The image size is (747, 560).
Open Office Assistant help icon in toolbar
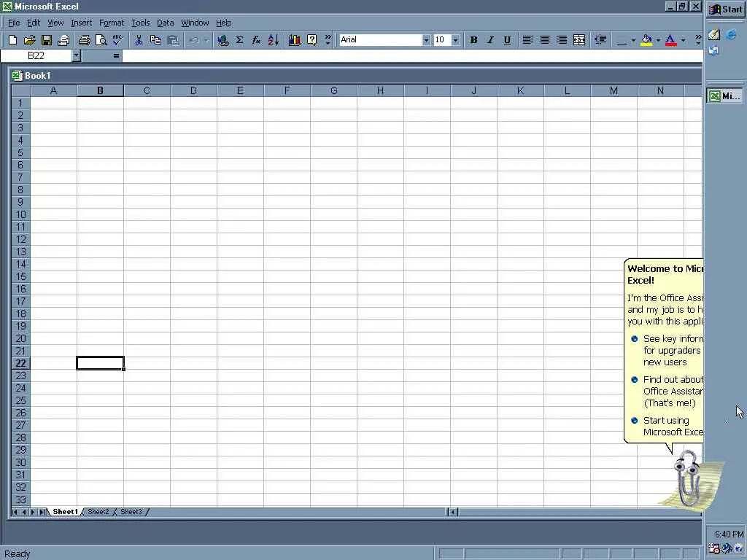[x=311, y=40]
